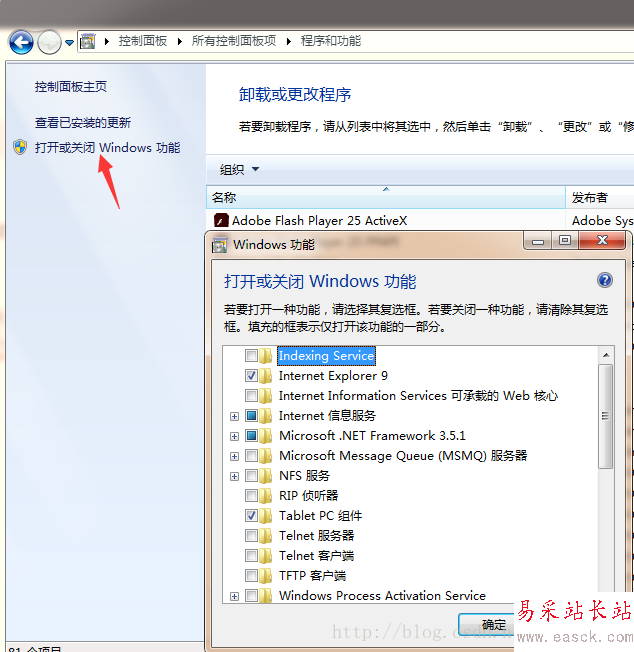
Task: Minimize the Windows 功能 dialog
Action: pyautogui.click(x=538, y=241)
